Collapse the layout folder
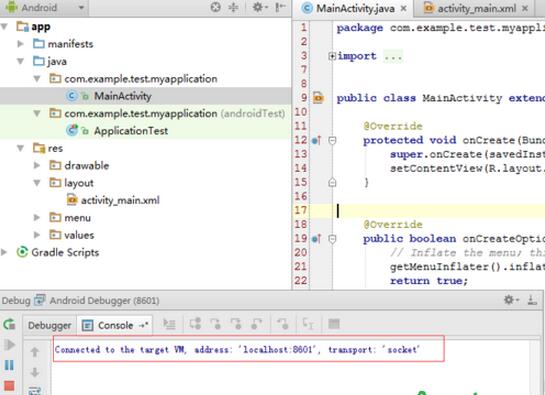This screenshot has height=395, width=545. 37,183
